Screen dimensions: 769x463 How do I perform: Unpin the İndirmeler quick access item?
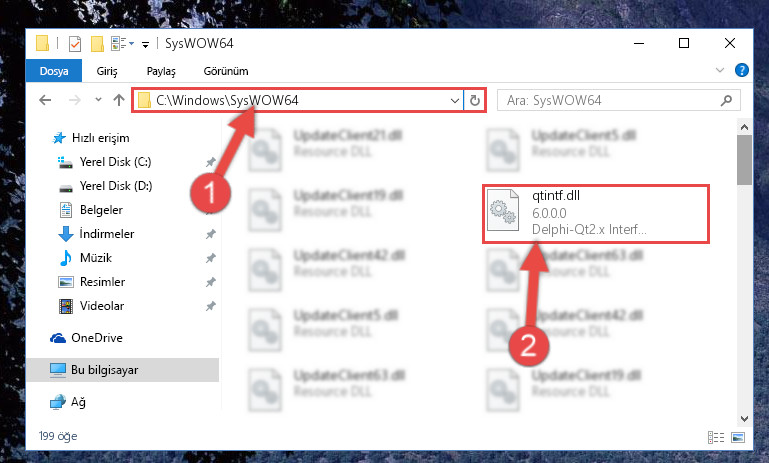(210, 234)
